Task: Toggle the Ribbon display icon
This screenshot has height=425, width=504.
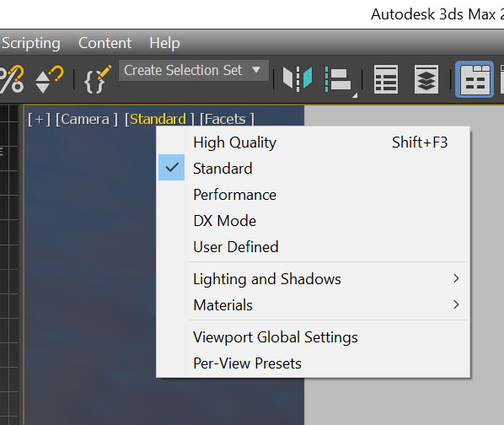Action: [475, 79]
